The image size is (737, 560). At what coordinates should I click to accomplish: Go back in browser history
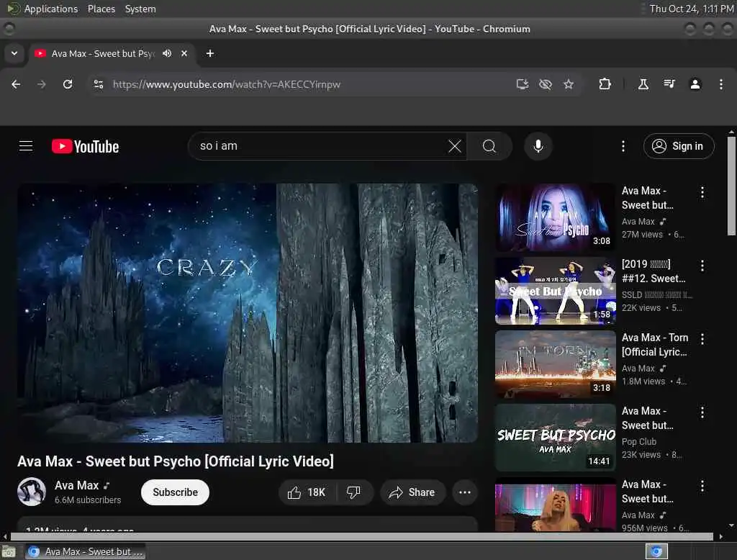tap(16, 84)
